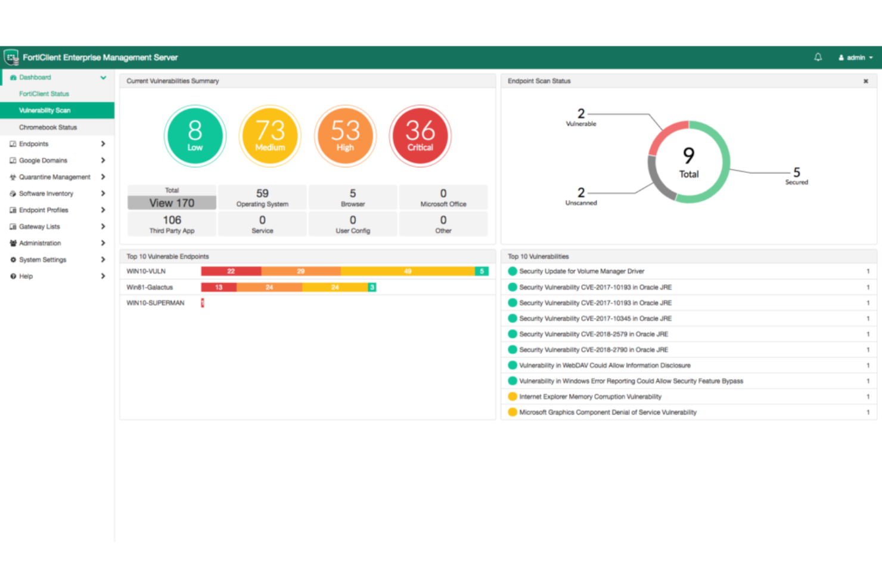
Task: Expand the System Settings arrow
Action: click(103, 260)
